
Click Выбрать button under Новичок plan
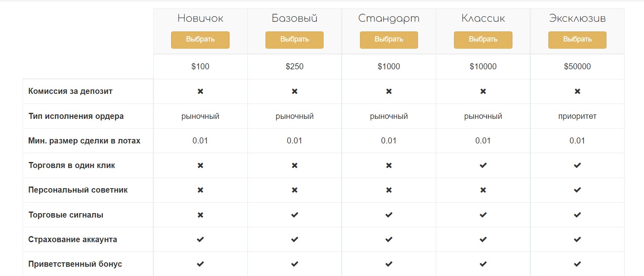(x=200, y=40)
